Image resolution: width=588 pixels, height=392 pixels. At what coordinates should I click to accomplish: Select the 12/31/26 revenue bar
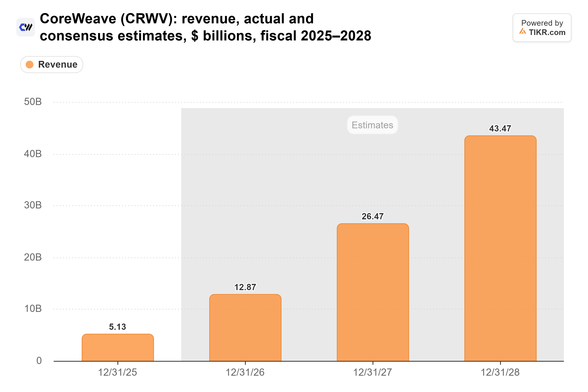tap(245, 328)
